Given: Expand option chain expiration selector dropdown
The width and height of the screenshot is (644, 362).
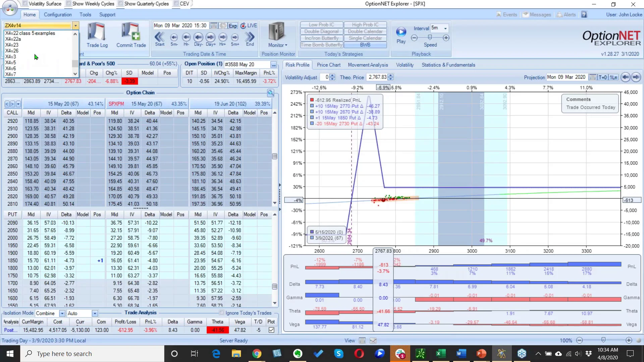Looking at the screenshot, I should click(x=18, y=104).
